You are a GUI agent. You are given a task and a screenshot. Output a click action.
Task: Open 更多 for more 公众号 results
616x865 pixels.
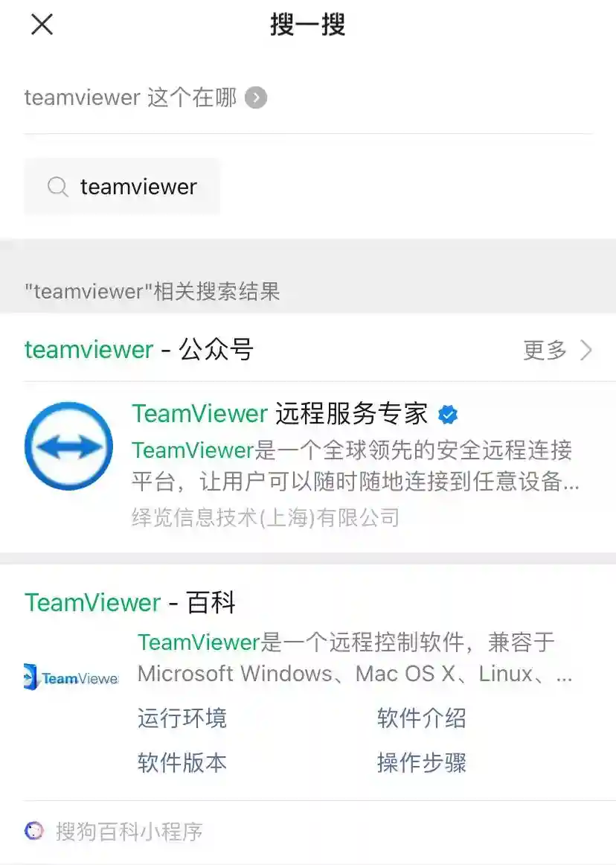click(545, 350)
